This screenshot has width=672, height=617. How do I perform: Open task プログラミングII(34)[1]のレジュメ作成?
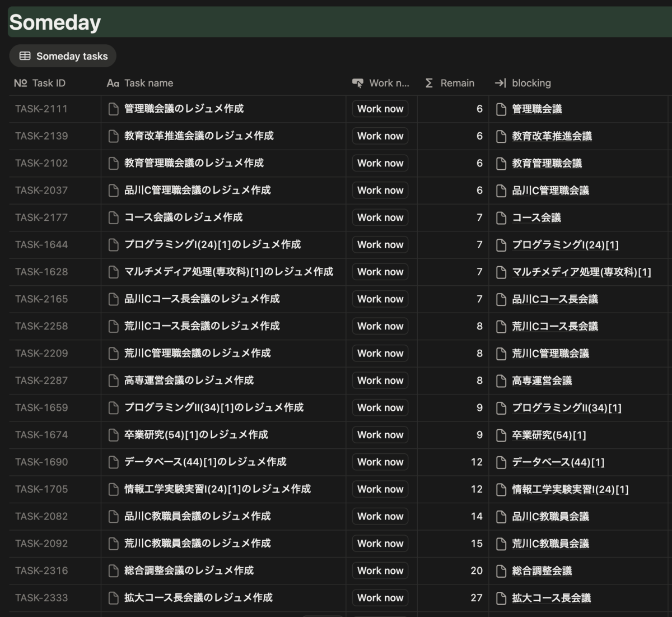point(214,408)
